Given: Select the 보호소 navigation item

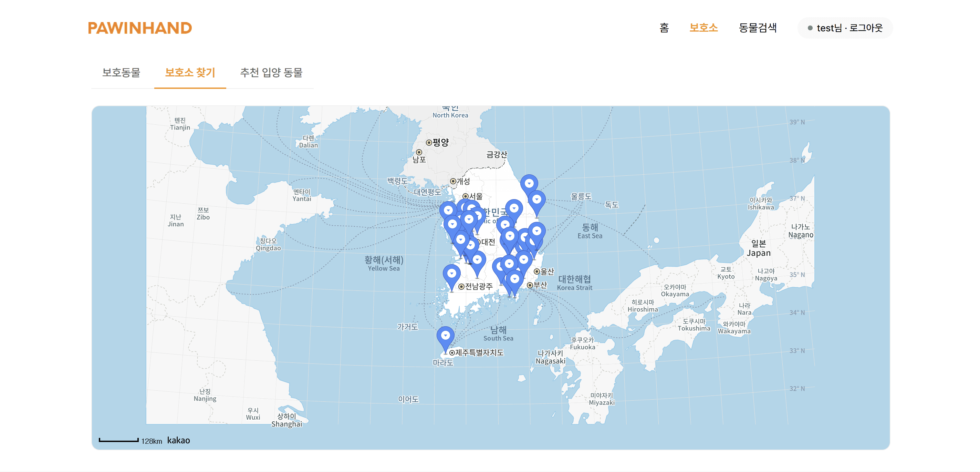Looking at the screenshot, I should [x=703, y=28].
